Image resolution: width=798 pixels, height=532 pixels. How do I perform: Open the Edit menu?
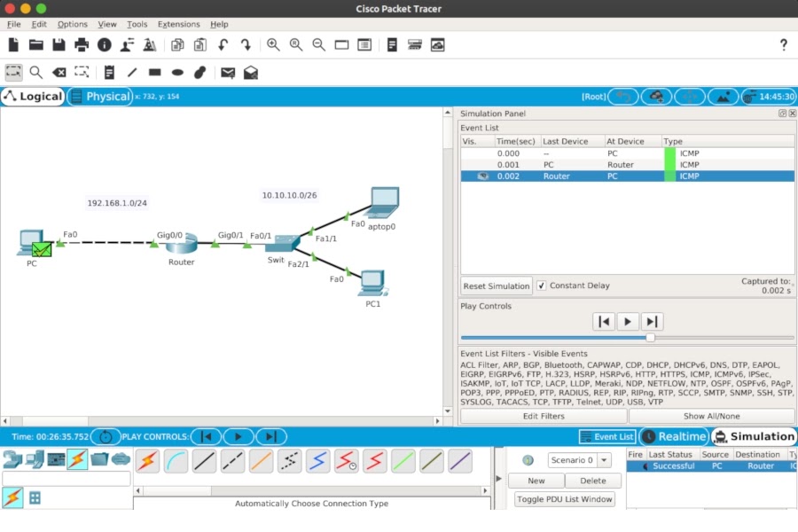[39, 24]
